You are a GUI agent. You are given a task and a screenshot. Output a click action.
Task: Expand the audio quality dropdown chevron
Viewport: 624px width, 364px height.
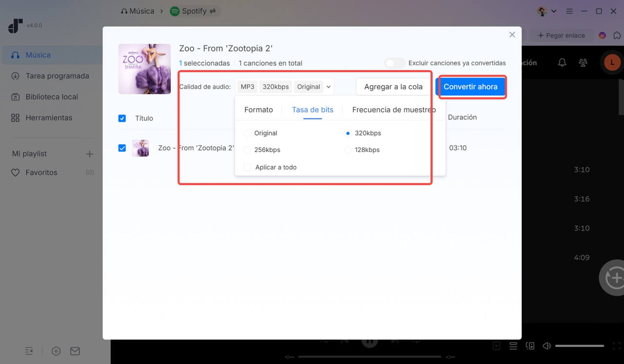[329, 87]
